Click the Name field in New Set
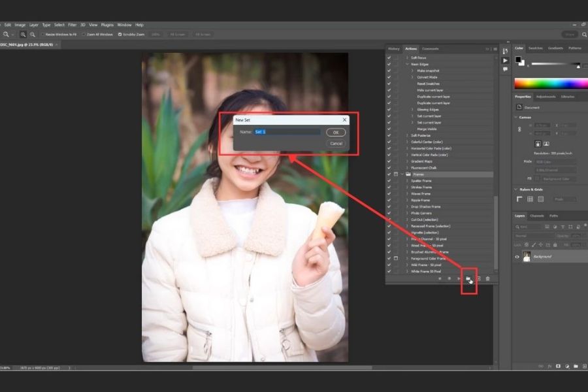The image size is (588, 392). click(x=287, y=132)
